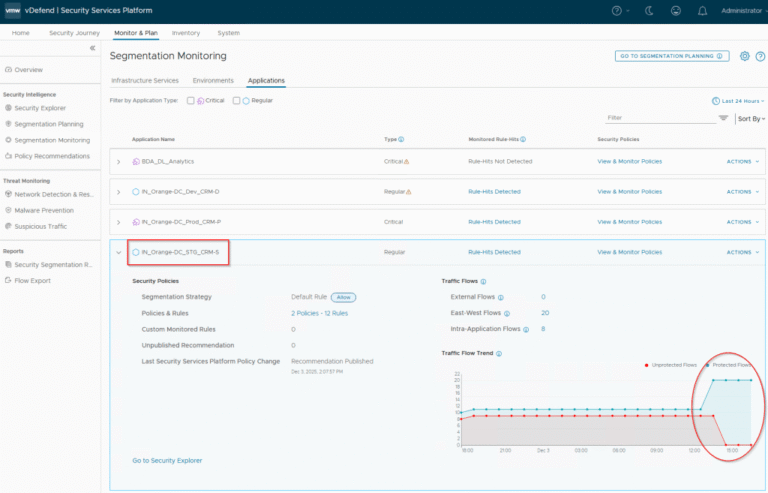Click the filter lines icon beside Filter field
Image resolution: width=768 pixels, height=493 pixels.
pyautogui.click(x=723, y=118)
